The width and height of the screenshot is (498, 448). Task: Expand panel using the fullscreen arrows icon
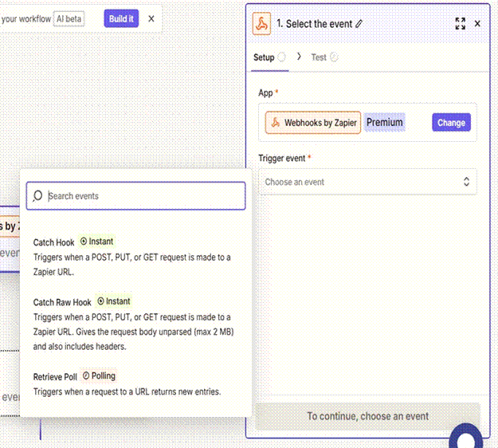click(x=461, y=23)
